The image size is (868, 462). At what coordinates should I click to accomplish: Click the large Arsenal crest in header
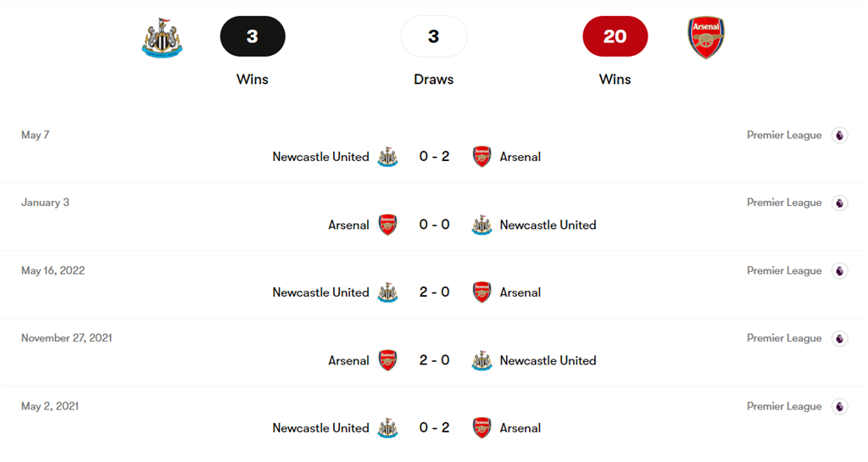[x=705, y=38]
